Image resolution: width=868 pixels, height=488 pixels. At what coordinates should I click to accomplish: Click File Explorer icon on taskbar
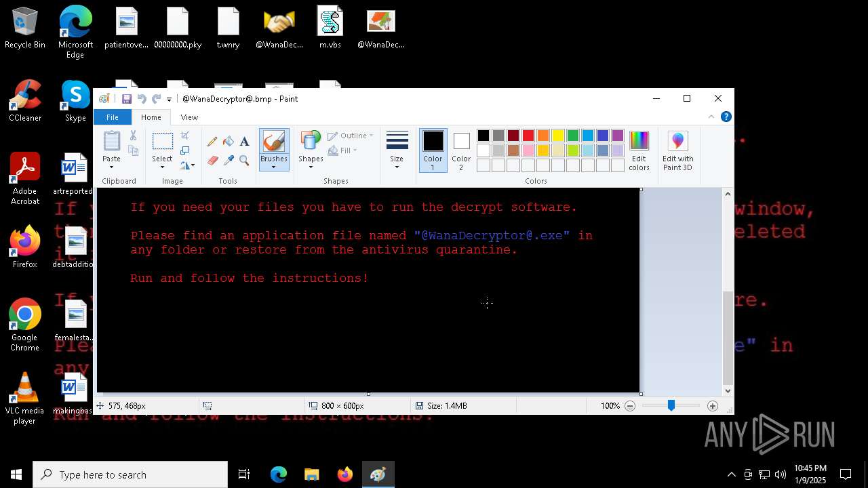(311, 474)
